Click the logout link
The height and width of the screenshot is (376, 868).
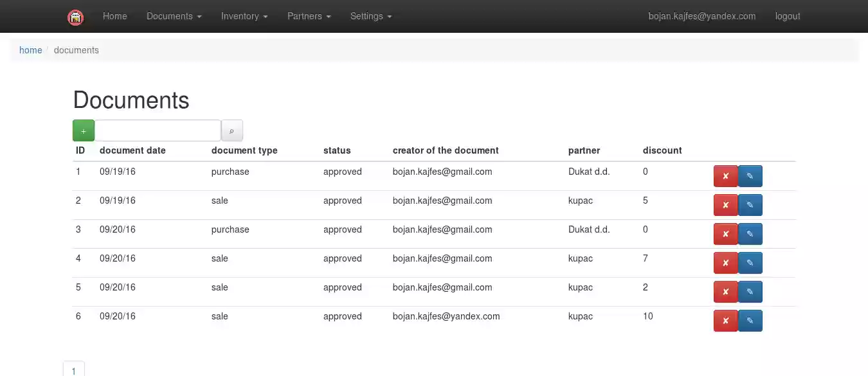click(787, 16)
